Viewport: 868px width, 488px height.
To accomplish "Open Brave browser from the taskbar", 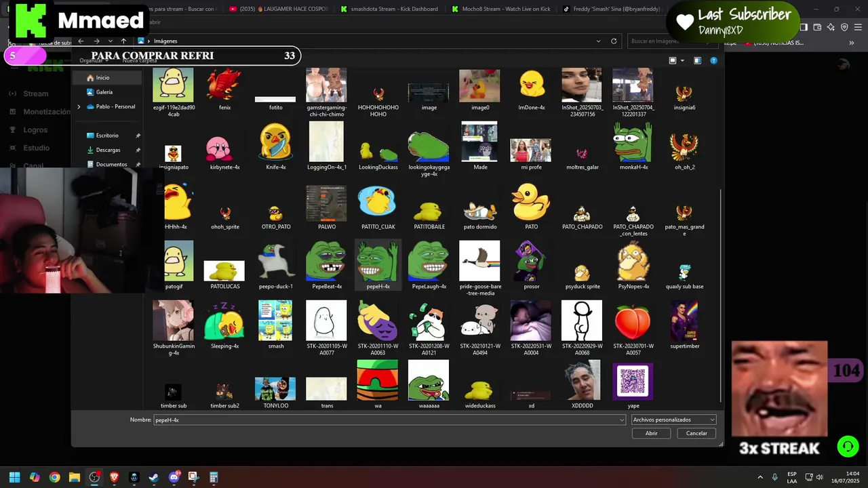I will coord(114,477).
